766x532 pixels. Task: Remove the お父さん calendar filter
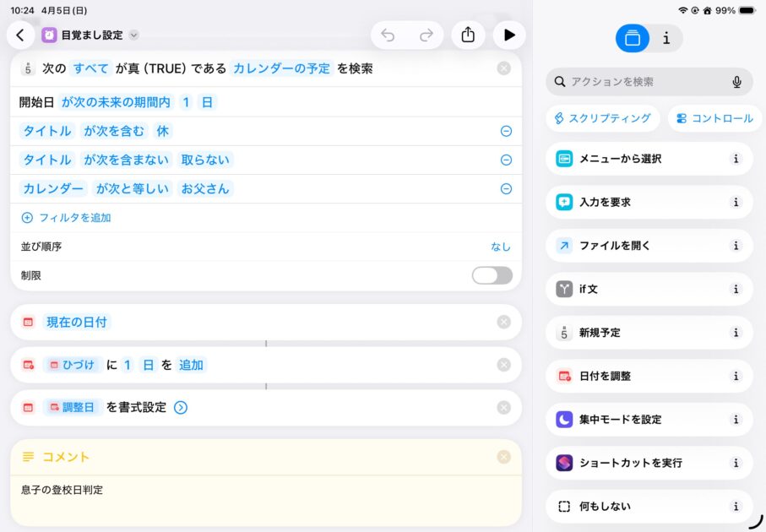506,188
